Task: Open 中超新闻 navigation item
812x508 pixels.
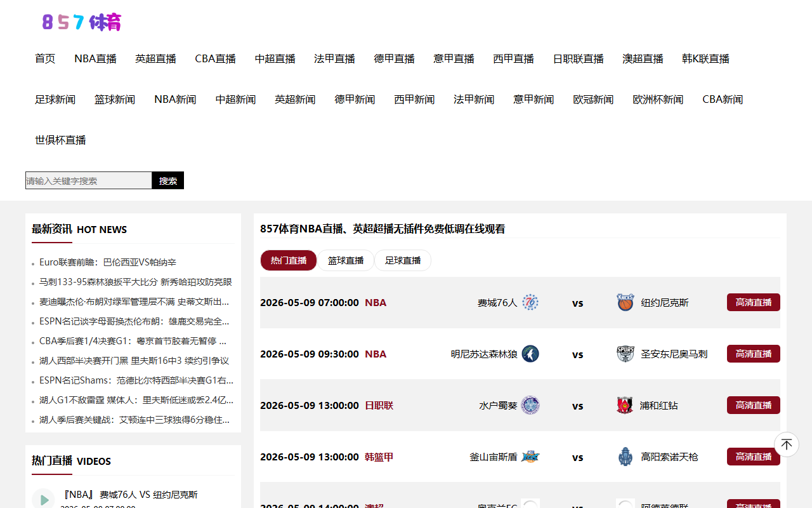Action: 235,99
